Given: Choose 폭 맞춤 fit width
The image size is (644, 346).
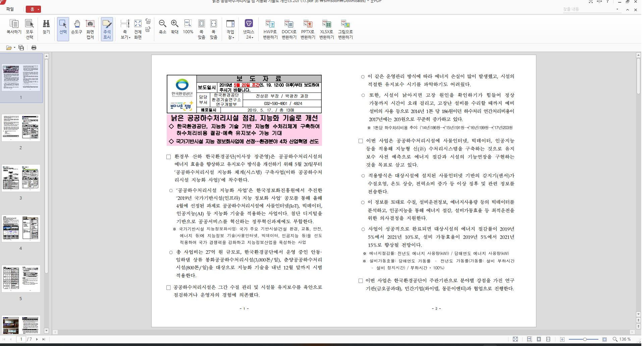Looking at the screenshot, I should pos(214,29).
